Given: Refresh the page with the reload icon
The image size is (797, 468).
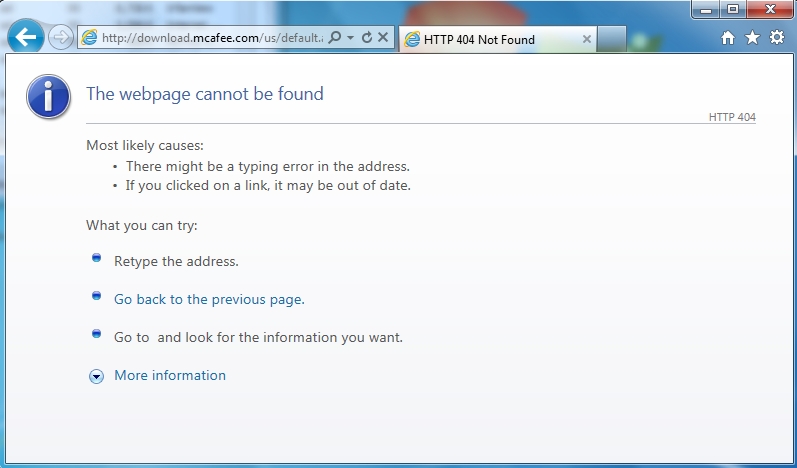Looking at the screenshot, I should pos(366,38).
